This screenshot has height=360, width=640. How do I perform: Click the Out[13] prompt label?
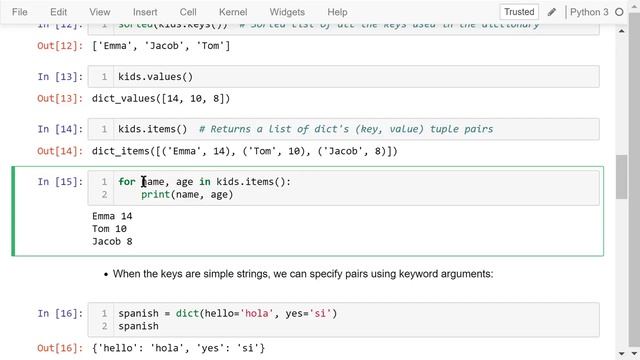coord(60,98)
